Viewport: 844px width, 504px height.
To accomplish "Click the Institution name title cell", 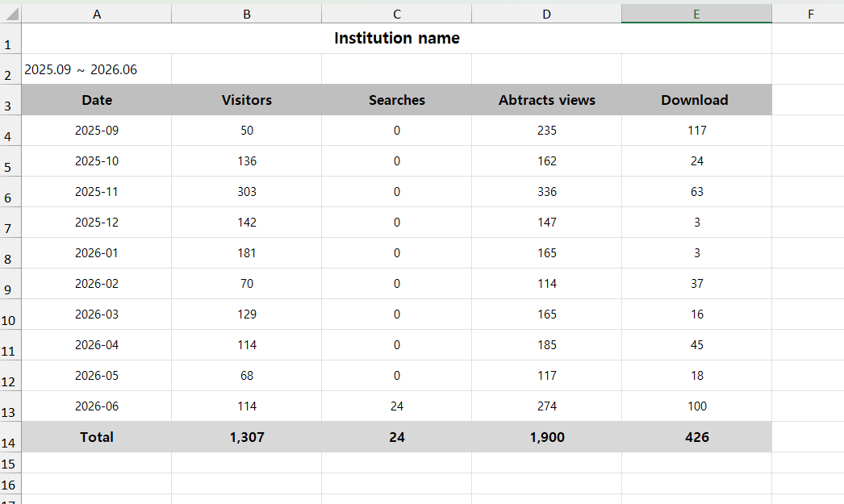I will point(397,39).
